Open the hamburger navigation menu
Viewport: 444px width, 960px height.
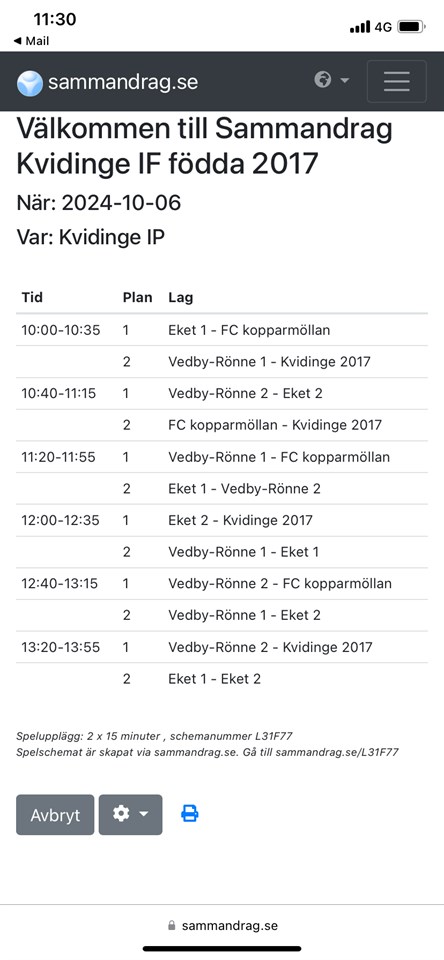(x=396, y=81)
